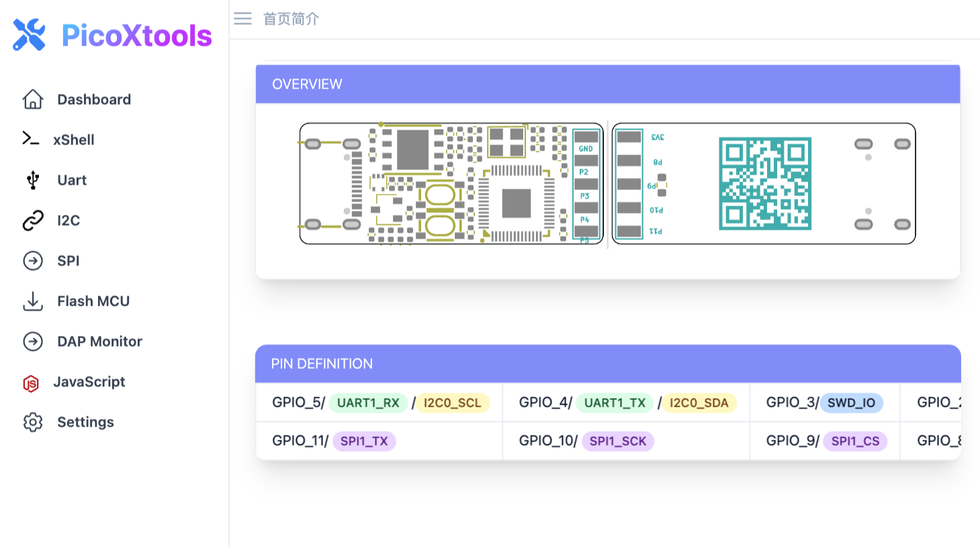Click the UART1_TX green tag
The height and width of the screenshot is (547, 980).
(x=615, y=403)
